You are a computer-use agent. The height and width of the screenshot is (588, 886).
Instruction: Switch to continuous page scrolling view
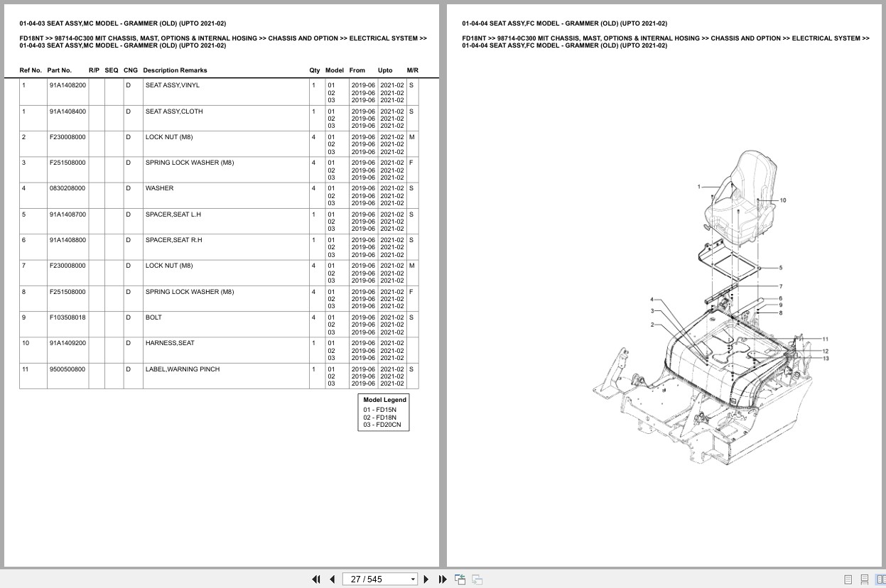coord(864,579)
